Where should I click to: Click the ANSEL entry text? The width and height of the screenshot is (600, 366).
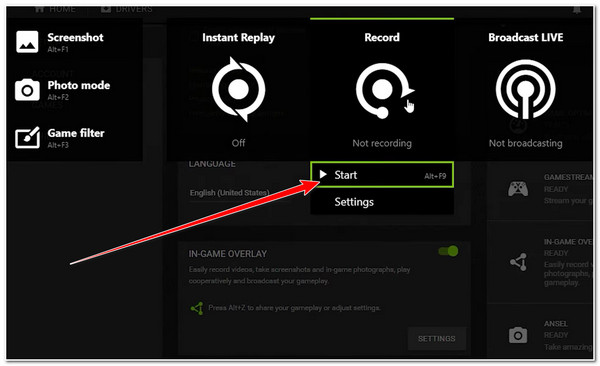coord(556,324)
